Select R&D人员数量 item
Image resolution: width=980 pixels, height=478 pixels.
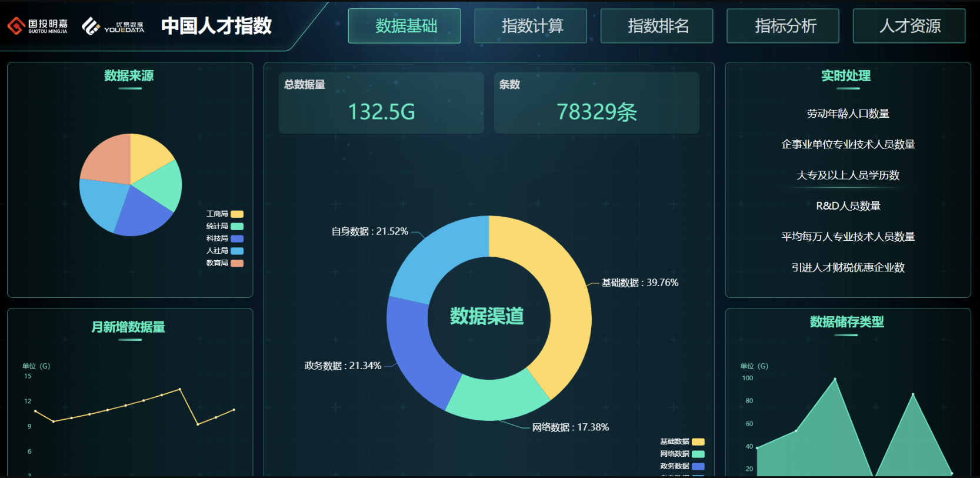[x=848, y=206]
